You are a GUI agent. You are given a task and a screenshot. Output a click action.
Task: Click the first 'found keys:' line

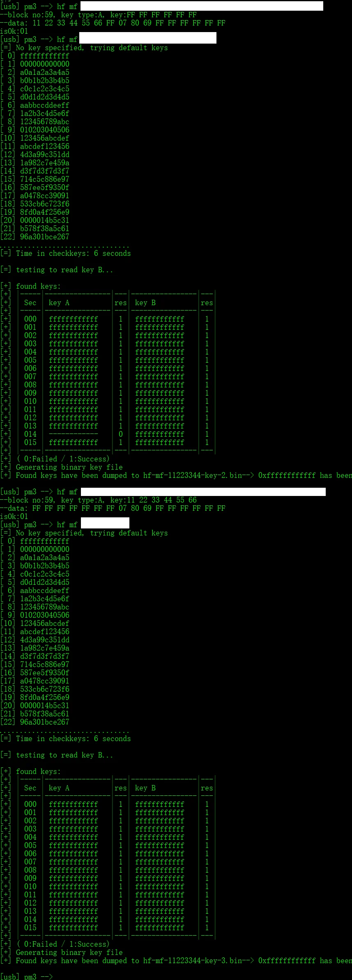point(38,286)
